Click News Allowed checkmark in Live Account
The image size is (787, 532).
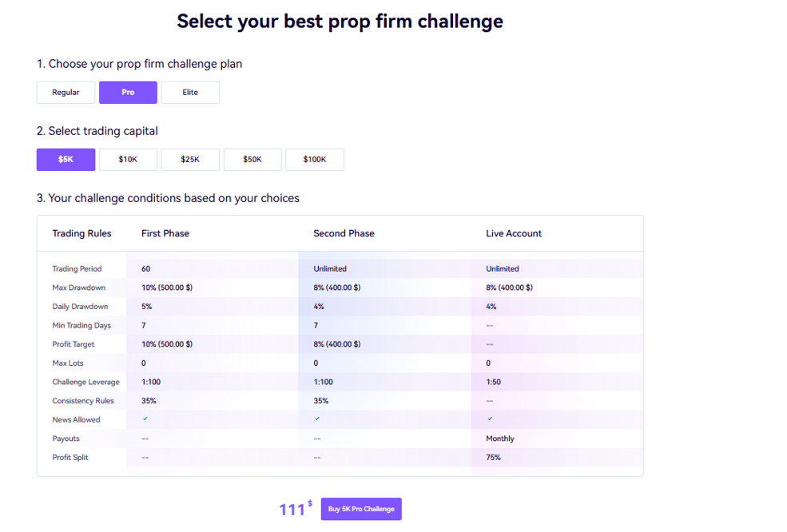click(490, 419)
